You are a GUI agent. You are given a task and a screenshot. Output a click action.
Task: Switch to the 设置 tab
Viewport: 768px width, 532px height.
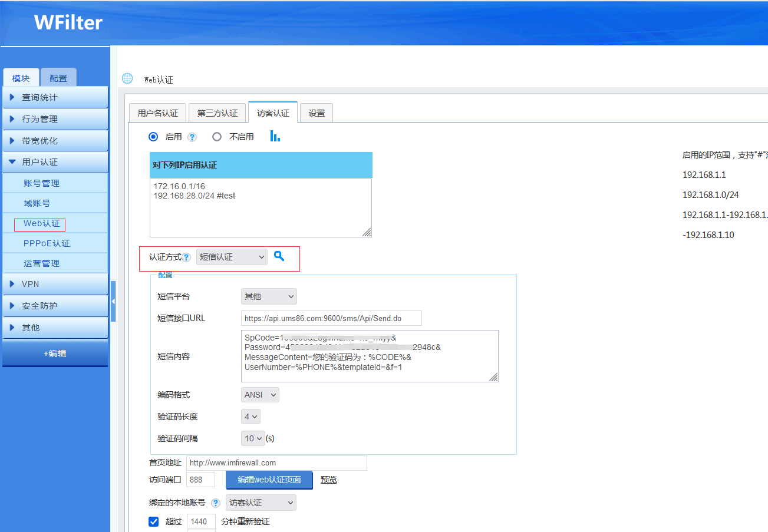pos(317,113)
